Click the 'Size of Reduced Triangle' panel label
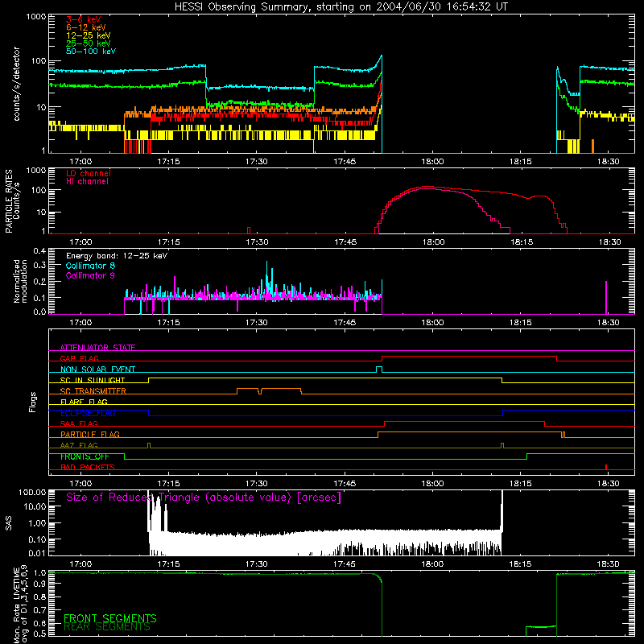Image resolution: width=644 pixels, height=644 pixels. [204, 497]
